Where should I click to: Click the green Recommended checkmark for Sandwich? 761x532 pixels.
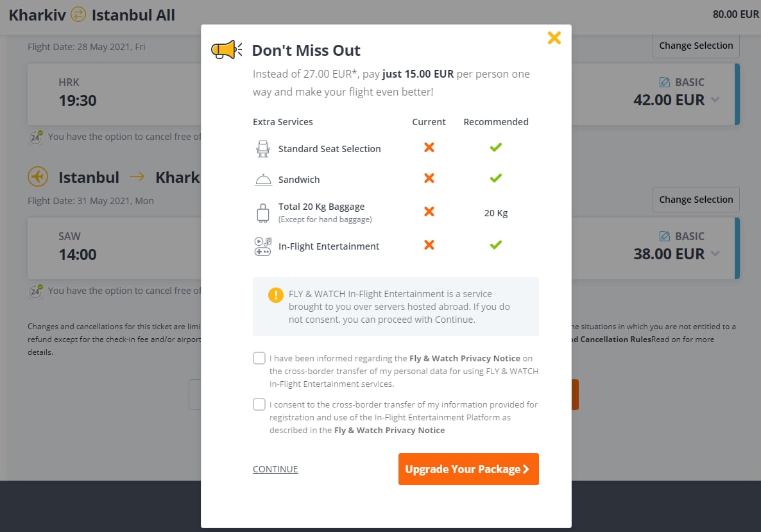point(495,178)
